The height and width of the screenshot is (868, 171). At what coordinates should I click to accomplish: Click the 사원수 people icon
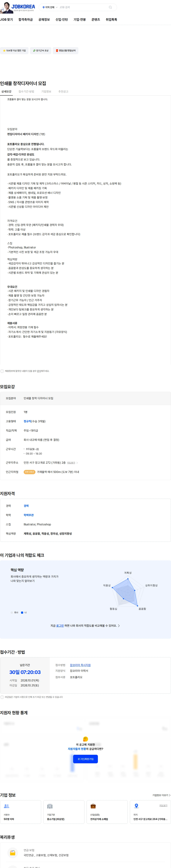pos(6,806)
